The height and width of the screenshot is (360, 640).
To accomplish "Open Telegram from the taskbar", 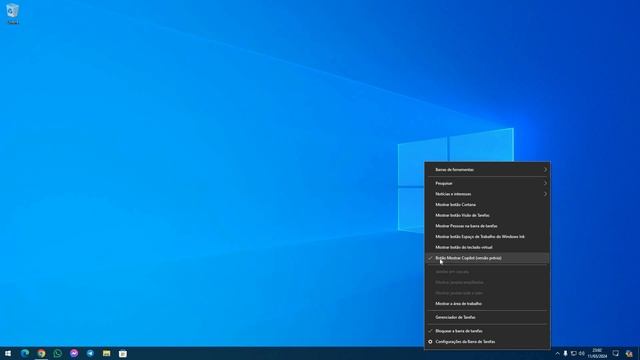I will (90, 353).
